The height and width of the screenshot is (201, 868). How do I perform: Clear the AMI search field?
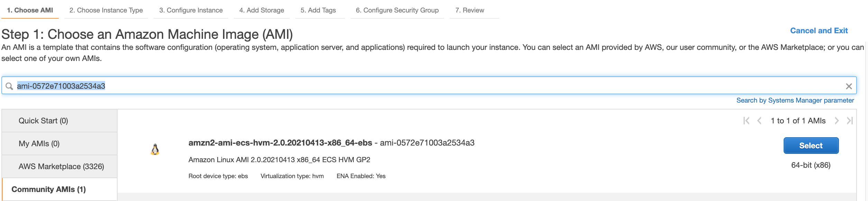coord(849,86)
